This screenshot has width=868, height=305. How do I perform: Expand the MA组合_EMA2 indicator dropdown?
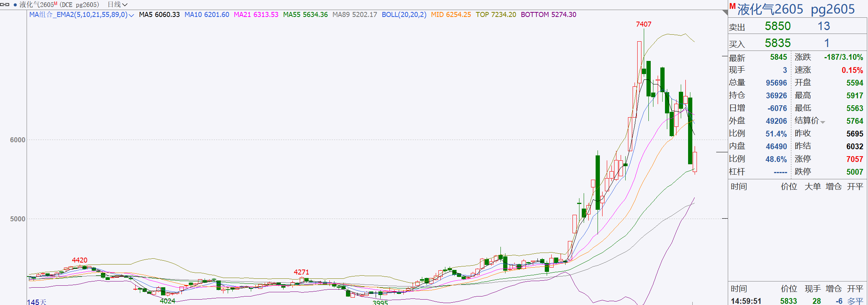point(131,15)
